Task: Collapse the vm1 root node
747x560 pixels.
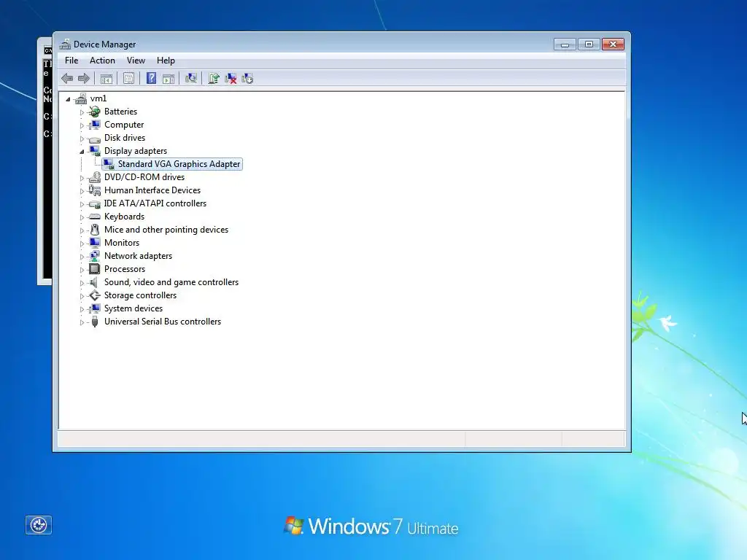Action: tap(68, 99)
